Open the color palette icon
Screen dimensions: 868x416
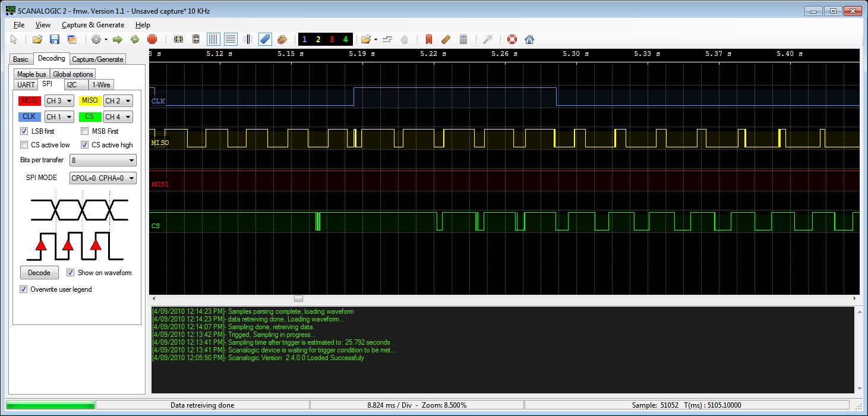(282, 39)
